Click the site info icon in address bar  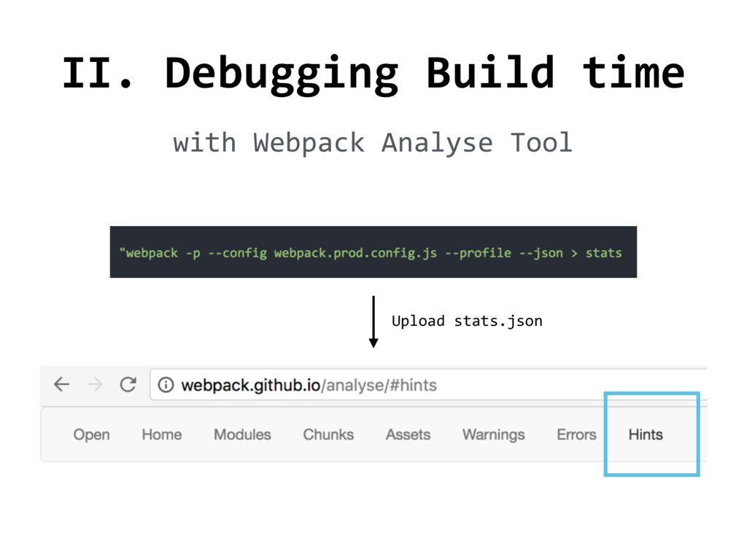(166, 384)
